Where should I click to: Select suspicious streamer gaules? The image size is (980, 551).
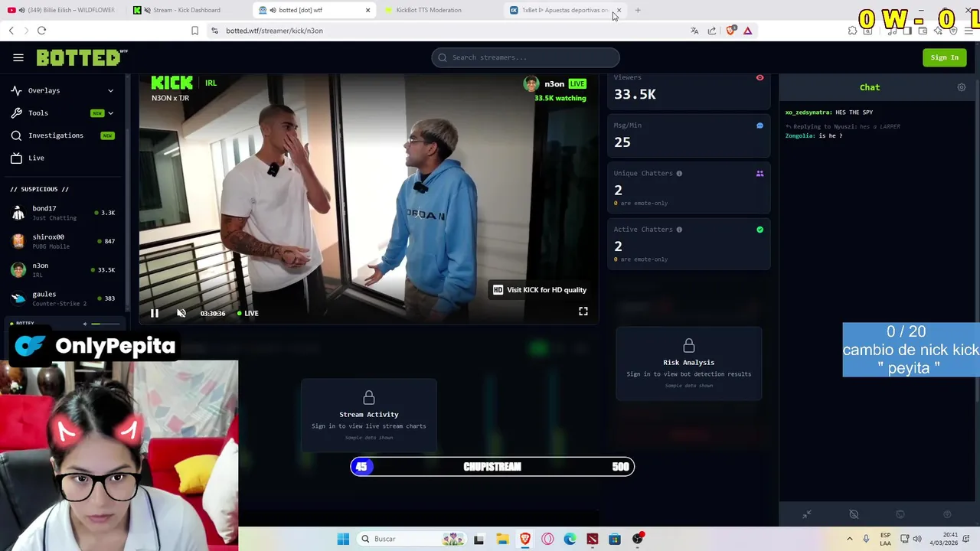pyautogui.click(x=63, y=298)
